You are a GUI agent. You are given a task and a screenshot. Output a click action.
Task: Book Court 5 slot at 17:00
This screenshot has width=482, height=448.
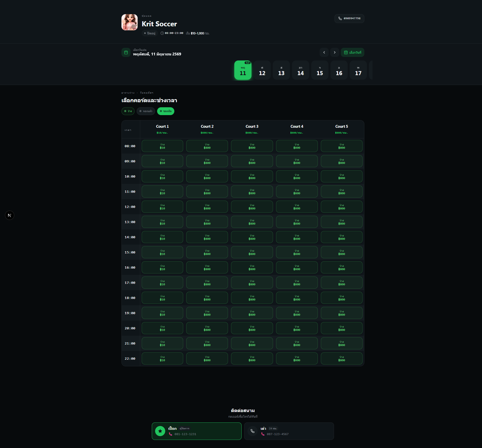342,283
